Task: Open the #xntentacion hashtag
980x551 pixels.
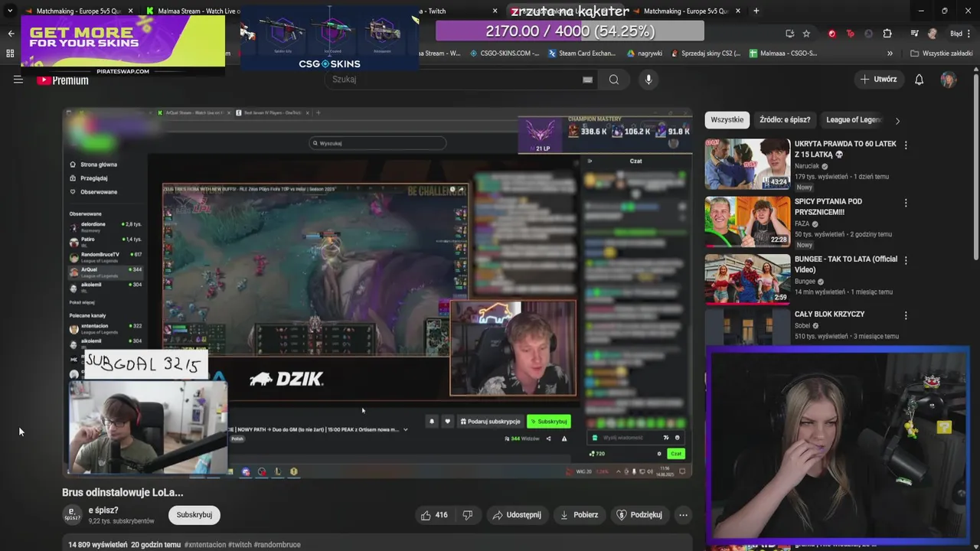Action: 205,545
